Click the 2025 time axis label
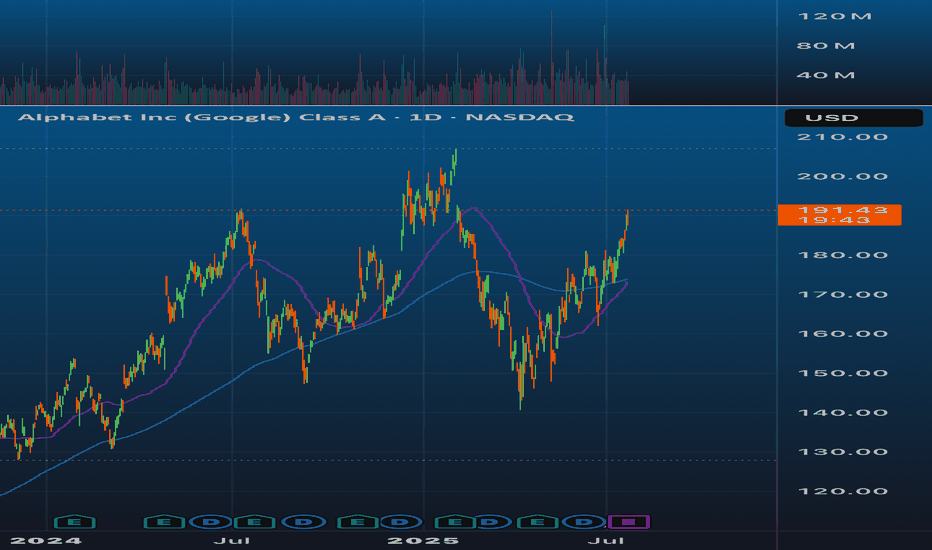932x550 pixels. point(423,540)
